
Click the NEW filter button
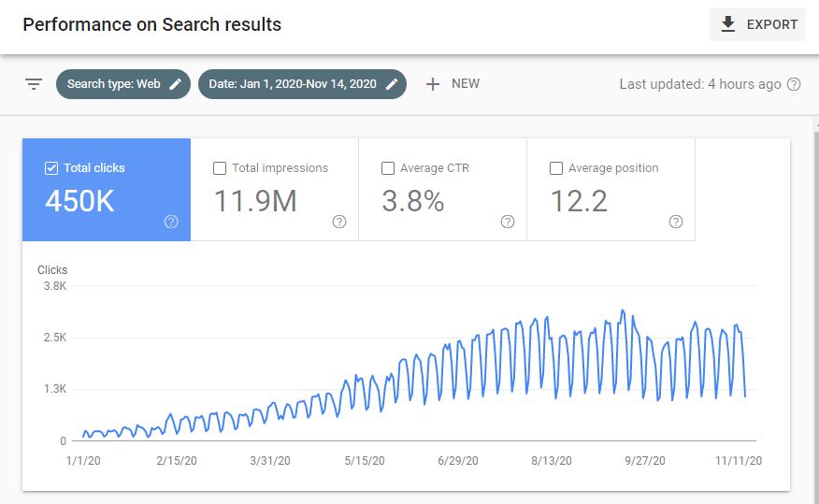tap(453, 84)
